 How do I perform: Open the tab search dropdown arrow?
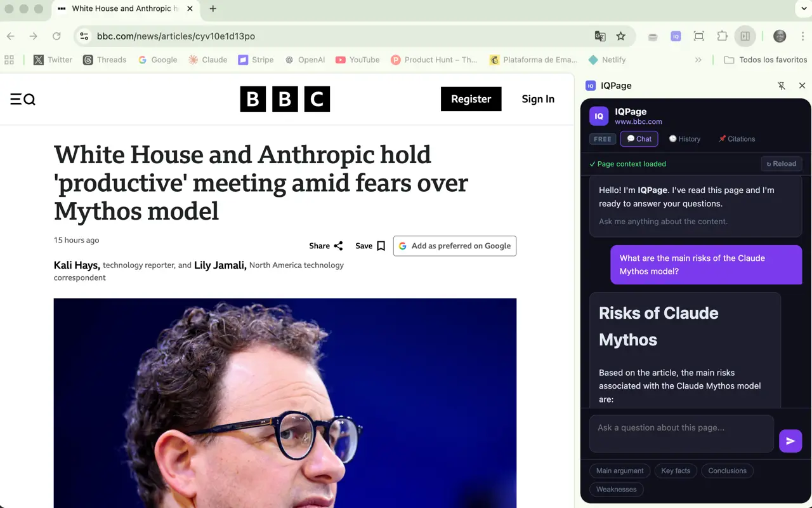pos(802,8)
